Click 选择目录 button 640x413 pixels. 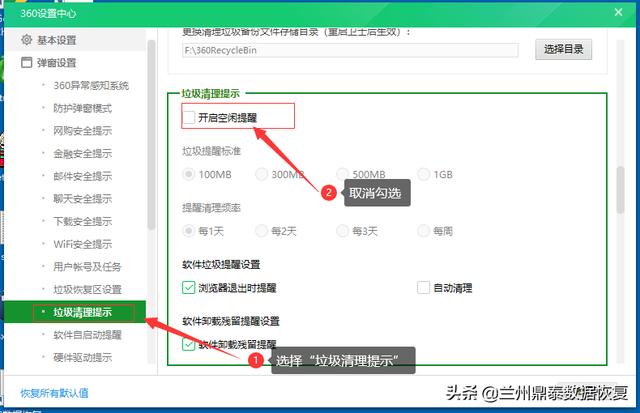[563, 49]
